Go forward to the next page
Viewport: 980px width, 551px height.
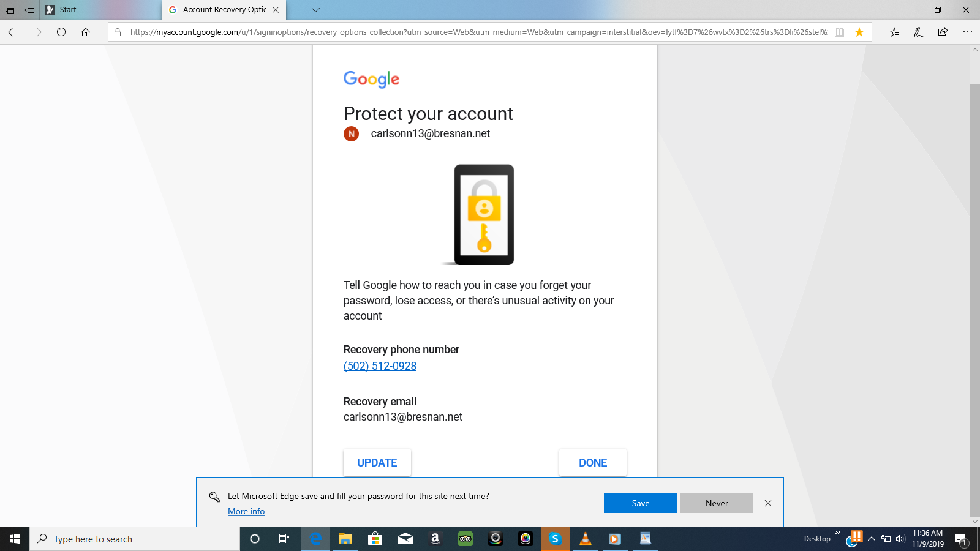[37, 32]
